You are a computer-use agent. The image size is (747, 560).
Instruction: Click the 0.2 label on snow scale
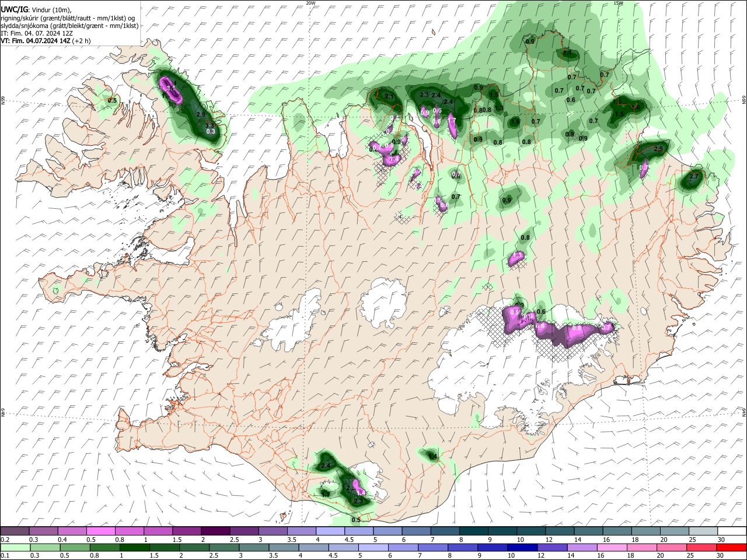[4, 540]
